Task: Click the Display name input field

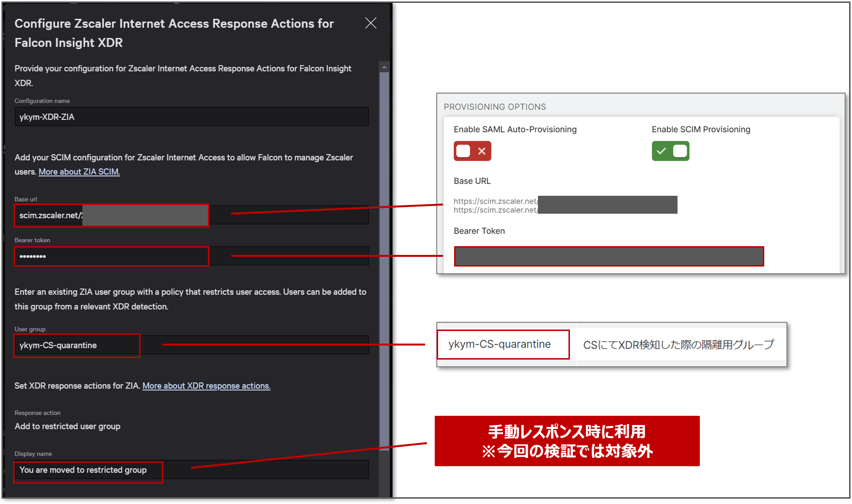Action: (x=191, y=470)
